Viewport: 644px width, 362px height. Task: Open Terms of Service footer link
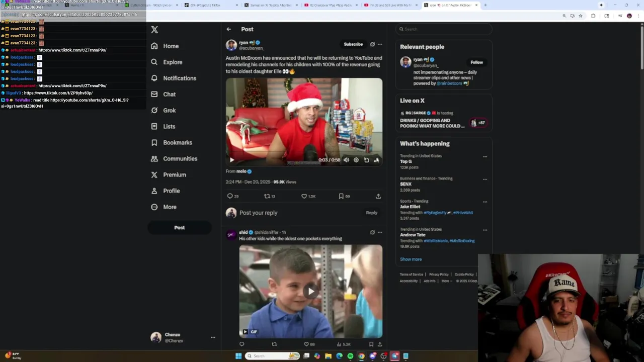coord(411,275)
